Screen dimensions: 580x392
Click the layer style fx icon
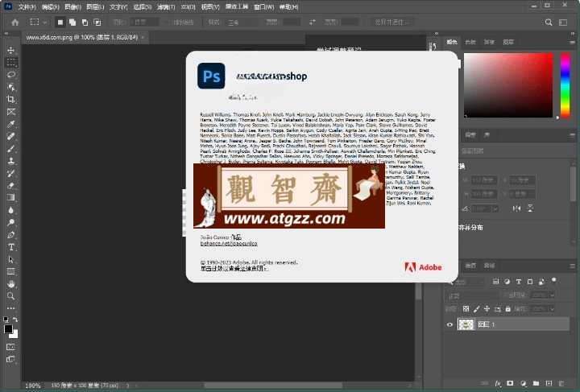tap(498, 383)
